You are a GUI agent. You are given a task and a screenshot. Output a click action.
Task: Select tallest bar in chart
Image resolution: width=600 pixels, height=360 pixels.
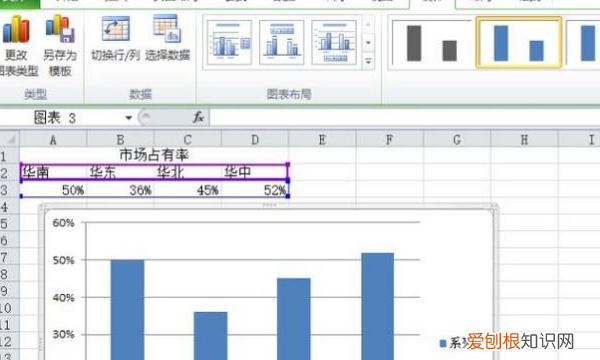377,306
